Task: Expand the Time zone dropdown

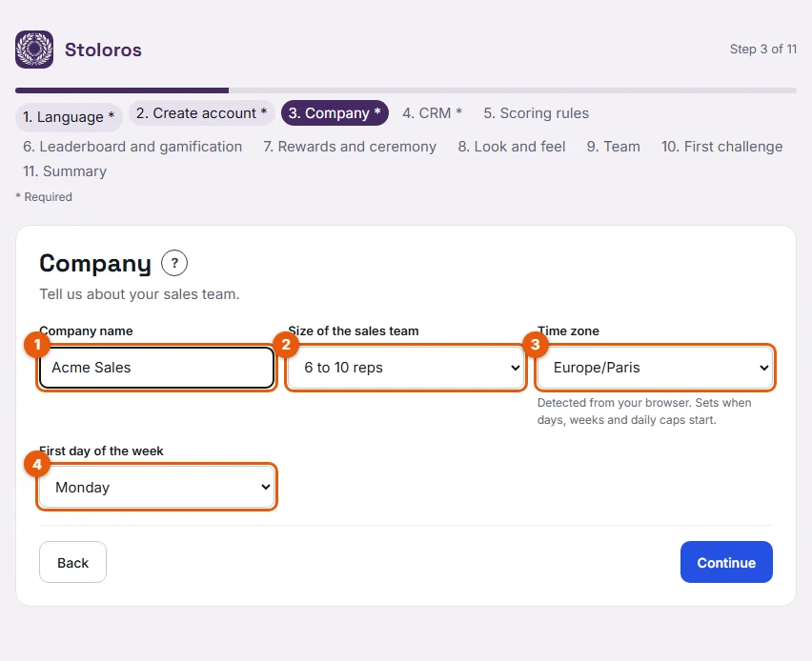Action: point(655,368)
